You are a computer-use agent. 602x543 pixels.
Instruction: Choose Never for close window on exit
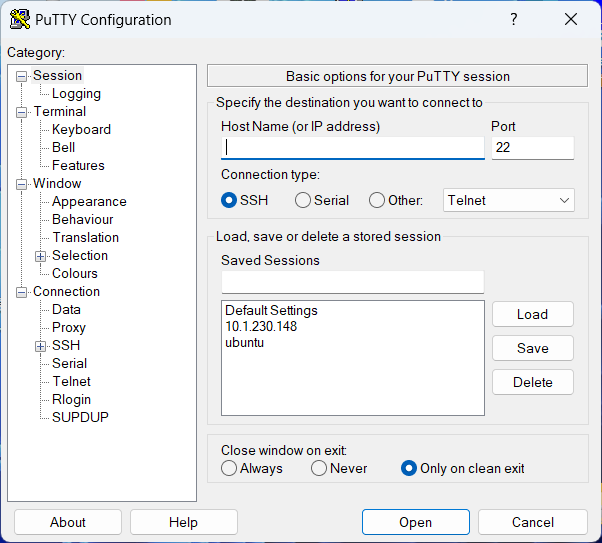[x=319, y=468]
